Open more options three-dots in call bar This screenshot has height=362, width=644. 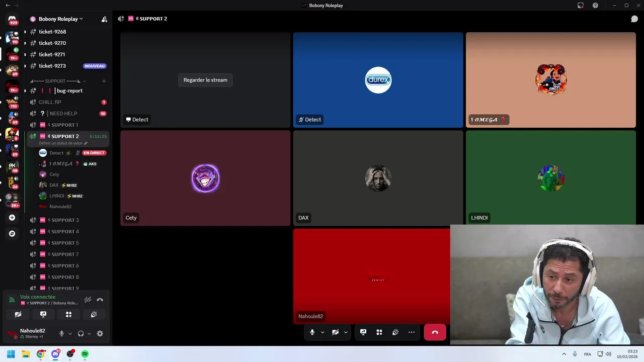412,332
